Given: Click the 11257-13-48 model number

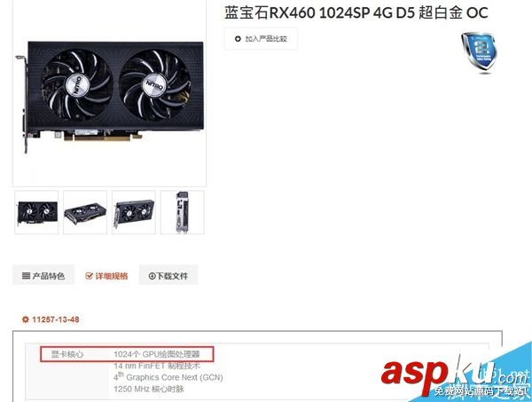Looking at the screenshot, I should [x=56, y=319].
